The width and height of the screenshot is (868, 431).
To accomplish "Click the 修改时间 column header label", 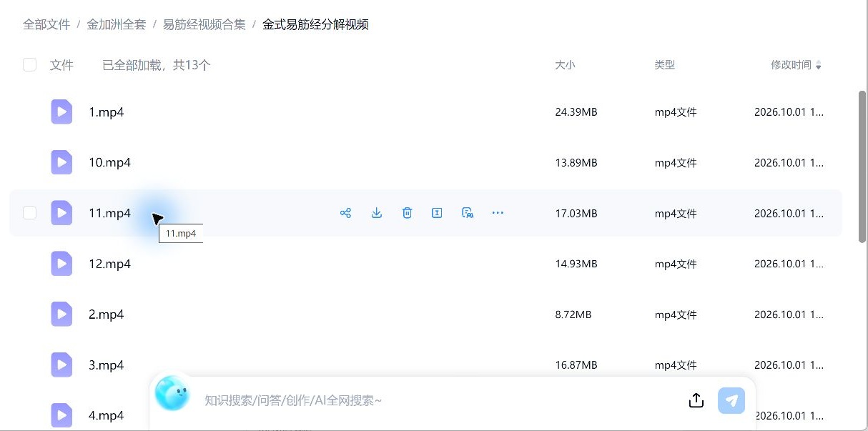I will tap(791, 65).
